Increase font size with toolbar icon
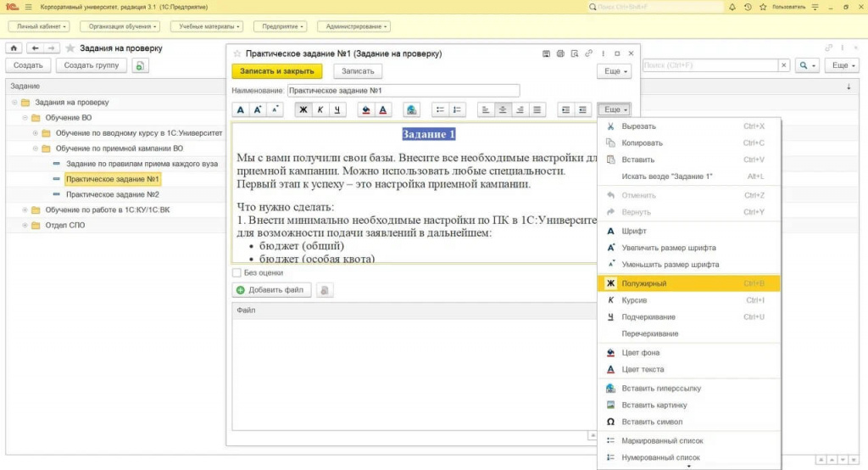 click(258, 109)
